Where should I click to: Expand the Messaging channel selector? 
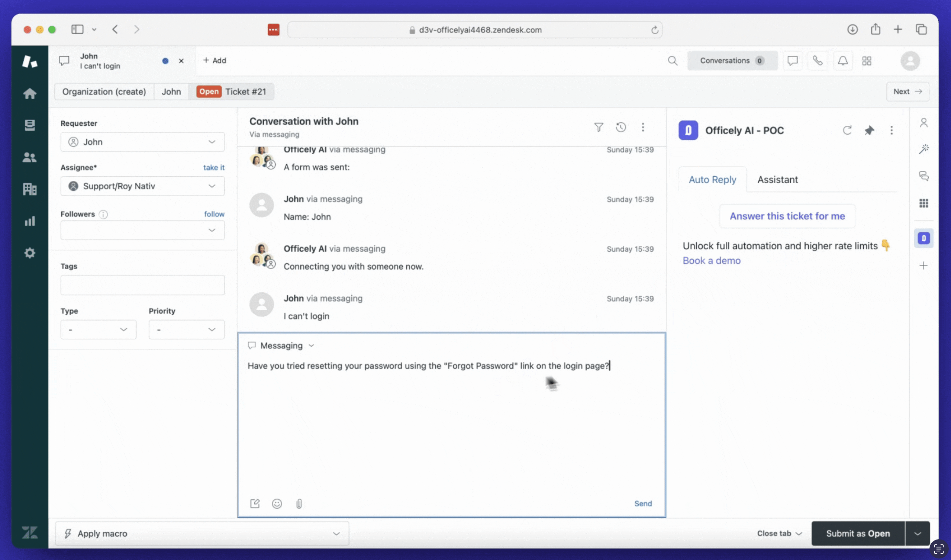pos(281,346)
